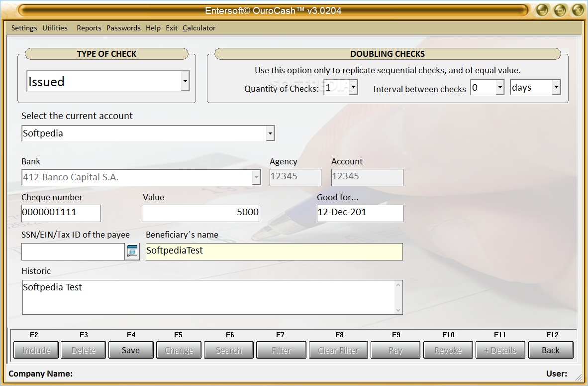Screen dimensions: 588x386
Task: Click the Value input field
Action: coord(200,213)
